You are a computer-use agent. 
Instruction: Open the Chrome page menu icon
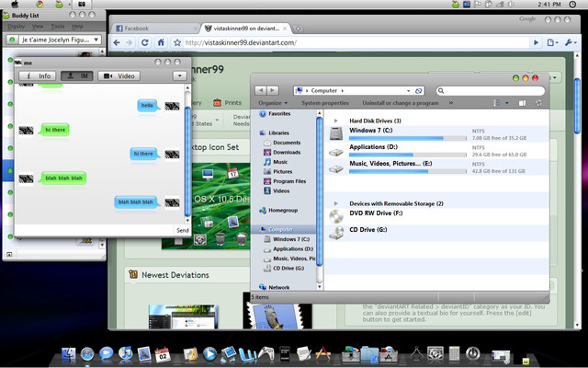(552, 42)
